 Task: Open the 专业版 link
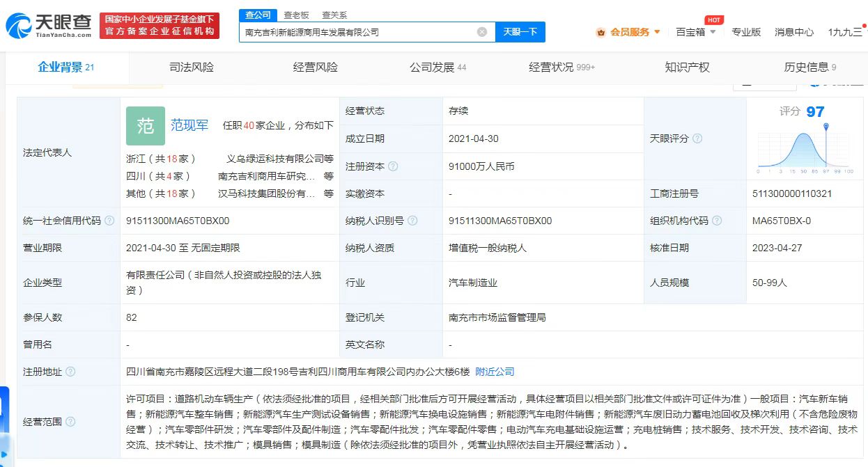(746, 32)
